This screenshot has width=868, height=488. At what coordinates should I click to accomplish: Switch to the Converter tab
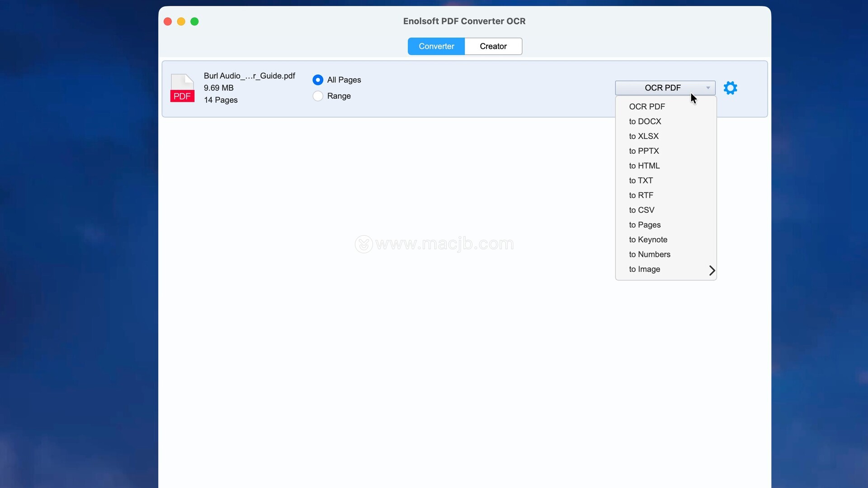coord(436,46)
